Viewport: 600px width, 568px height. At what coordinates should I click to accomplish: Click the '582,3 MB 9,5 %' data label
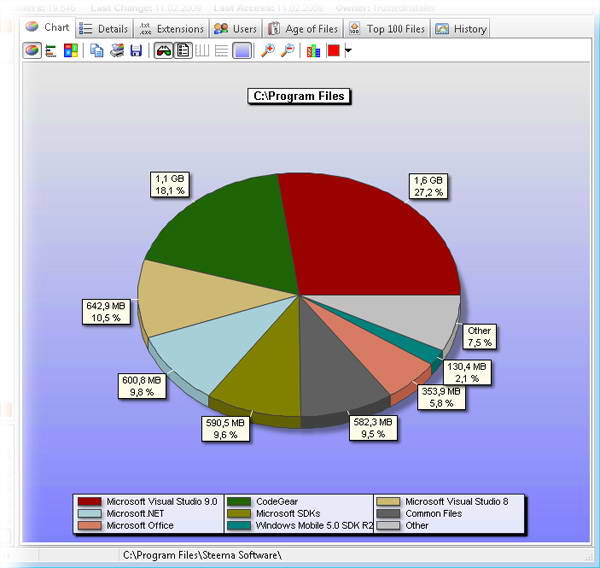tap(373, 428)
